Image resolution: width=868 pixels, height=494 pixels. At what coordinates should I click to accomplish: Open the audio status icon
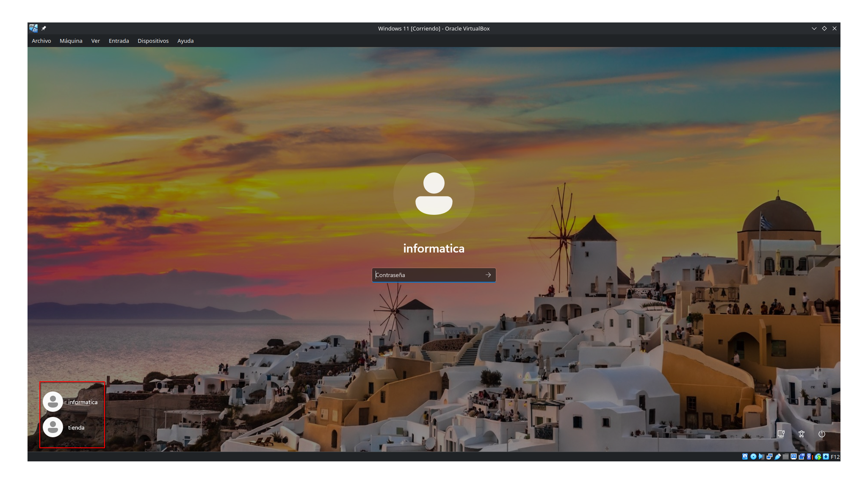[761, 456]
